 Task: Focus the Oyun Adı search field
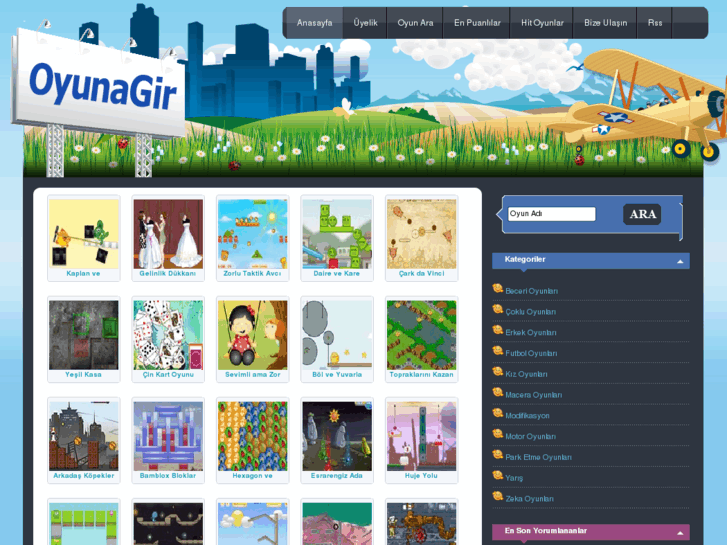551,214
